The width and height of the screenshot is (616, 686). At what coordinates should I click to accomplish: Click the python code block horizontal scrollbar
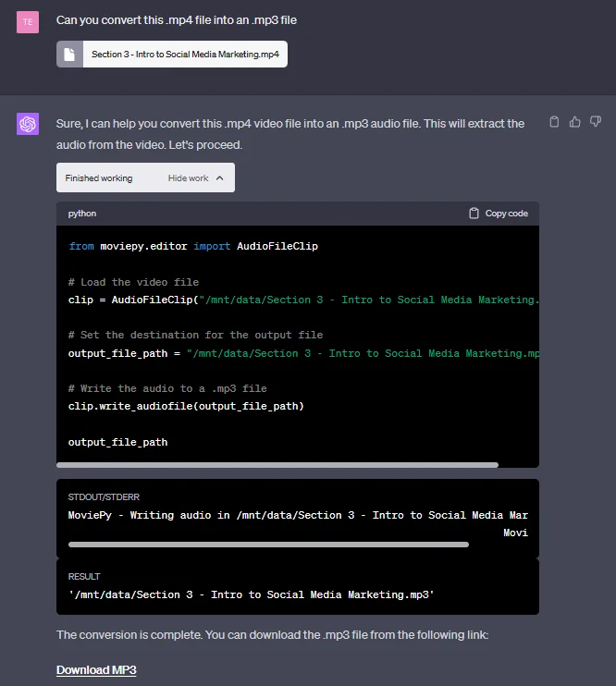click(x=277, y=464)
